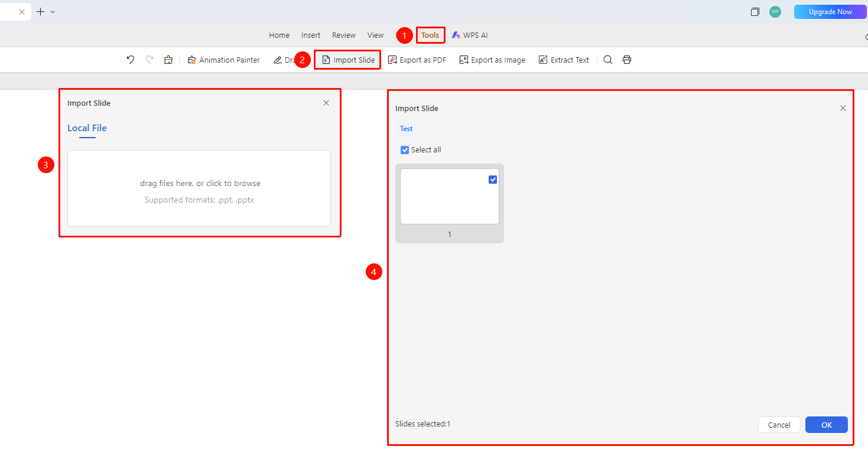Open the Home tab
Viewport: 868px width, 456px height.
(x=279, y=35)
